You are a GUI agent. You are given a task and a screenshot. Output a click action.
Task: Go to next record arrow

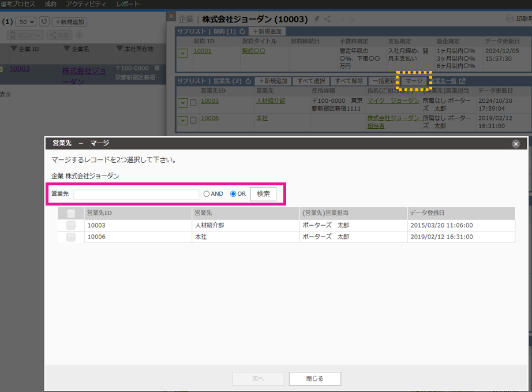[x=352, y=19]
